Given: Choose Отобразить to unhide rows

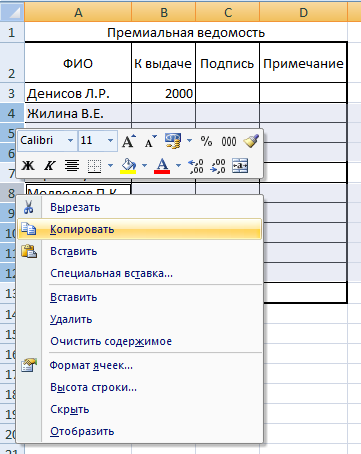Looking at the screenshot, I should [139, 431].
